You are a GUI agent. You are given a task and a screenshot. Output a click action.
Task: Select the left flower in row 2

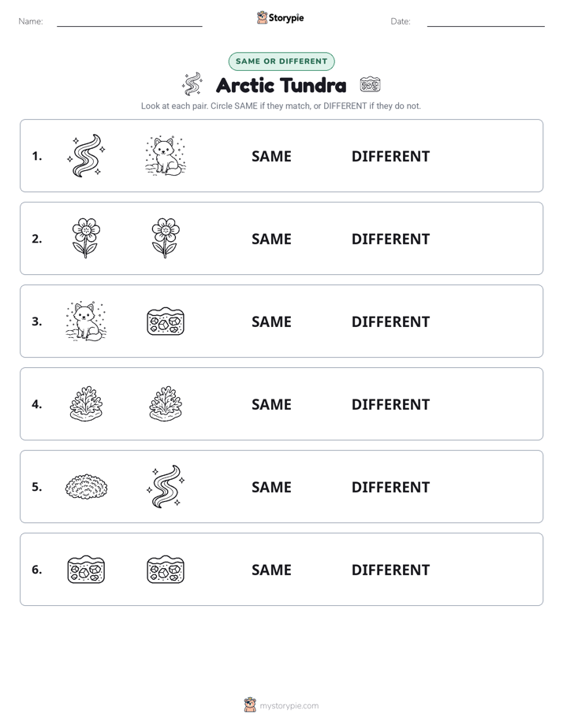[x=86, y=238]
